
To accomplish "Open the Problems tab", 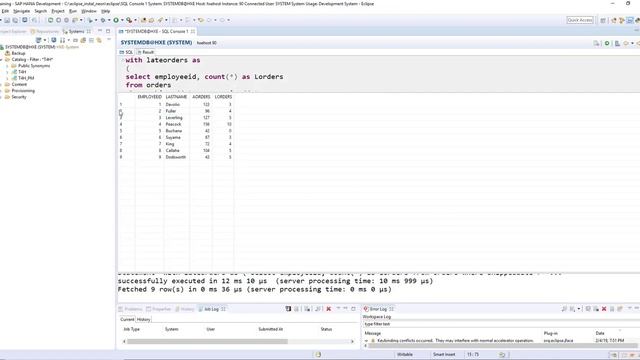I will pyautogui.click(x=130, y=309).
